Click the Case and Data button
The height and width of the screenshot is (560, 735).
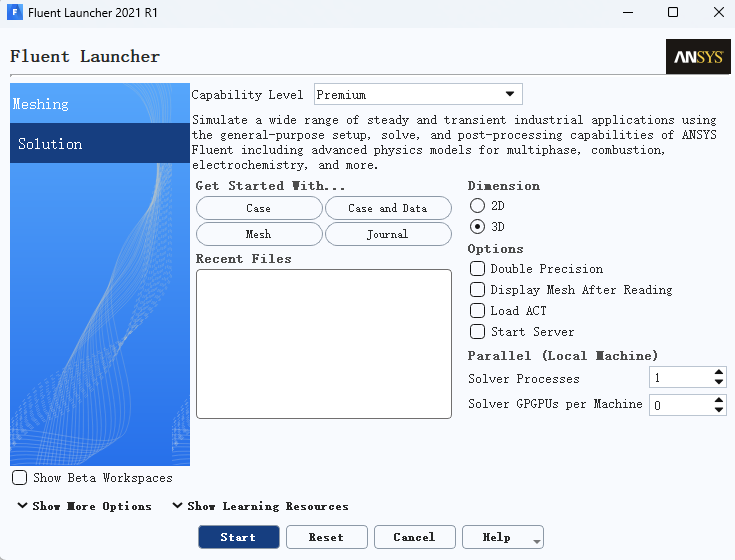tap(388, 208)
